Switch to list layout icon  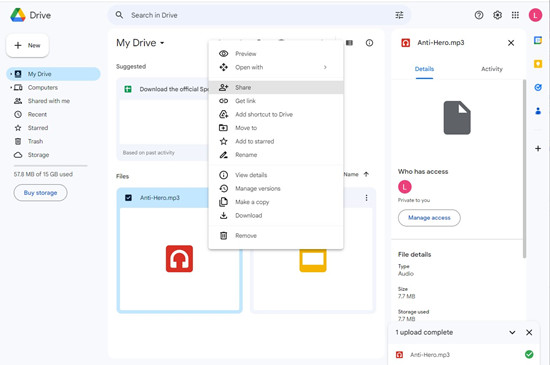pyautogui.click(x=349, y=43)
